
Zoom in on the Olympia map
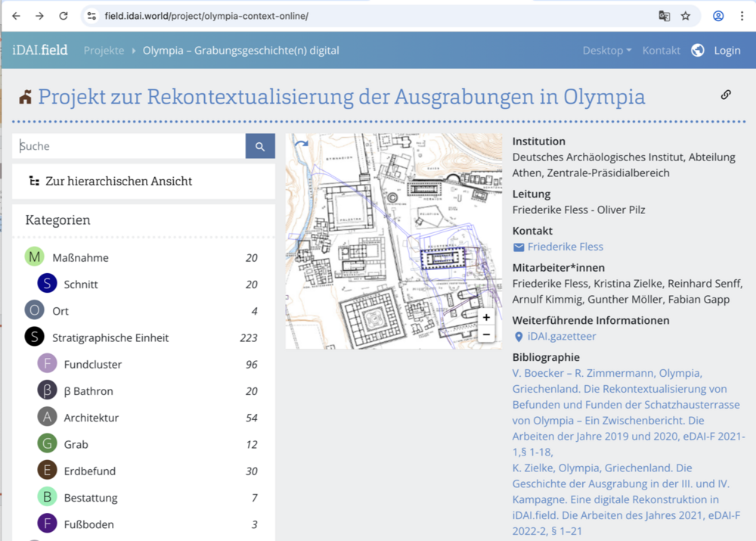point(486,318)
